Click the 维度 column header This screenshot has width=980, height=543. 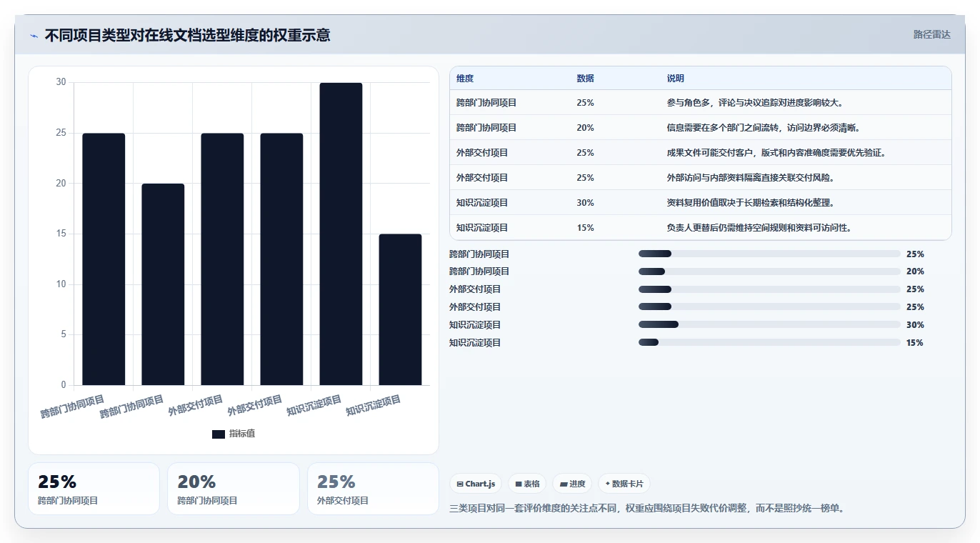(x=465, y=79)
